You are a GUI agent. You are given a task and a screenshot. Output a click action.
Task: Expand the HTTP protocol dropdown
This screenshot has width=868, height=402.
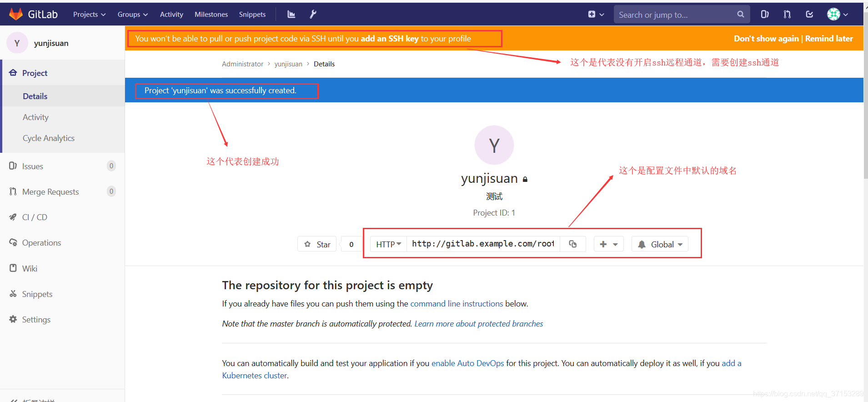coord(389,244)
